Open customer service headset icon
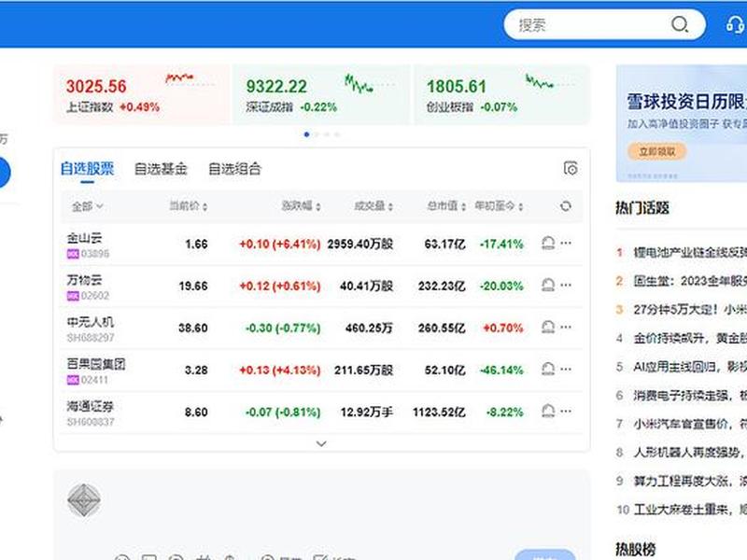The width and height of the screenshot is (747, 560). 735,24
